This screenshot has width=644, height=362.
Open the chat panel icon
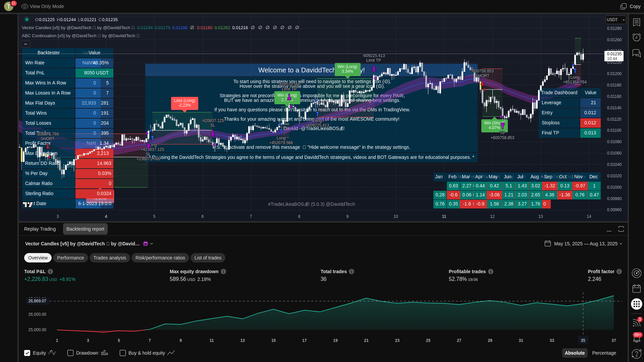636,53
